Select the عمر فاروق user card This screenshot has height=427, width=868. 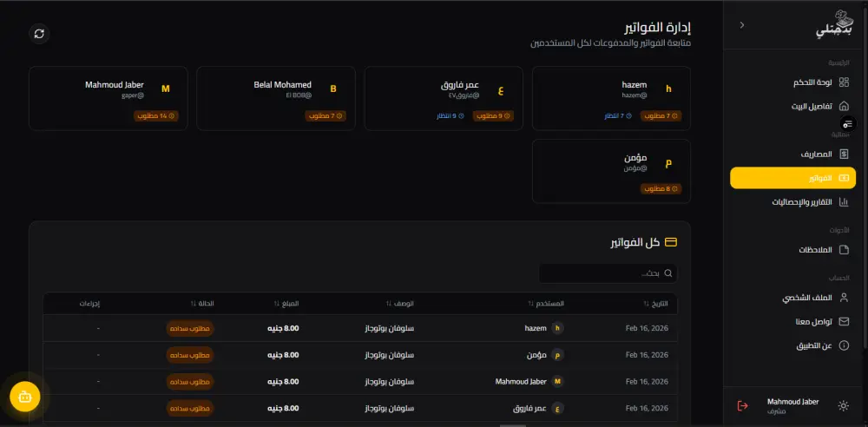tap(444, 99)
